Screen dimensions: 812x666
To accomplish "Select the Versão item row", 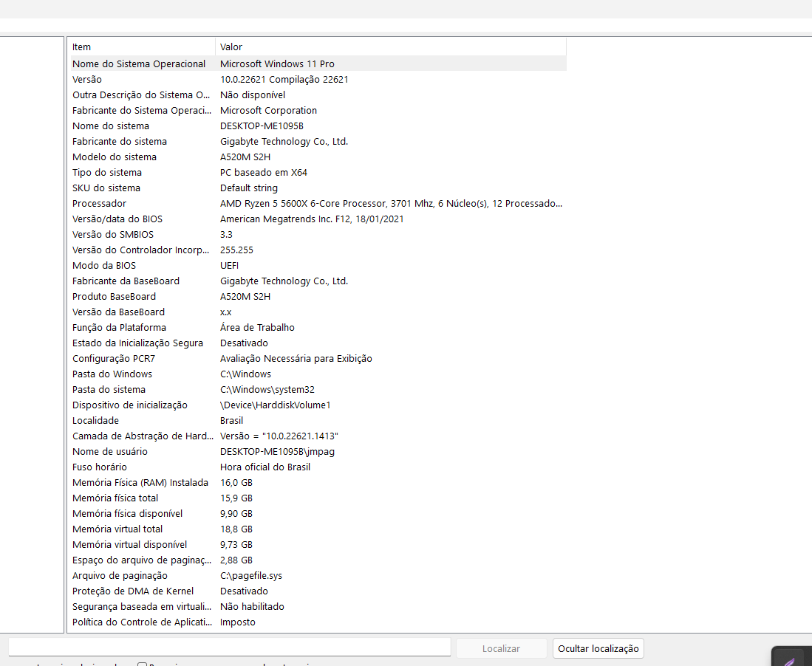I will [318, 79].
